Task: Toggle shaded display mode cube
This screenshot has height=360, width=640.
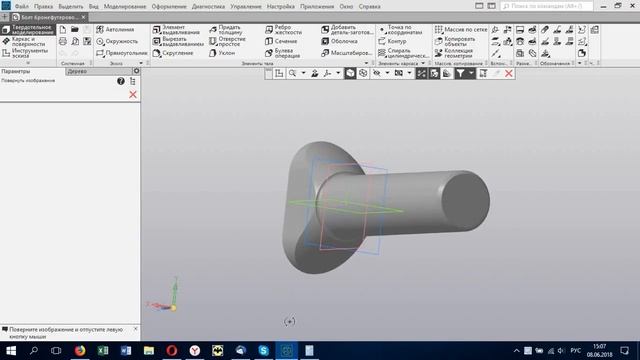Action: pyautogui.click(x=350, y=73)
